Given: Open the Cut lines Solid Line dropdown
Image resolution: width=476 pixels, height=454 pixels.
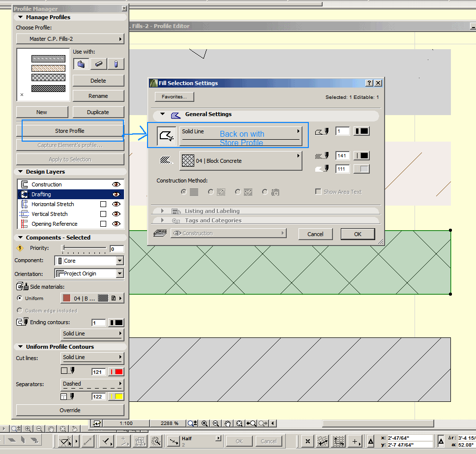Looking at the screenshot, I should (92, 358).
